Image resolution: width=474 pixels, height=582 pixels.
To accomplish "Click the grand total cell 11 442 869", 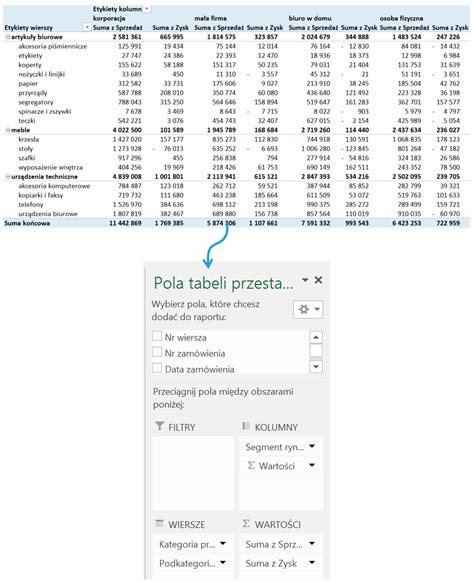I will coord(125,223).
